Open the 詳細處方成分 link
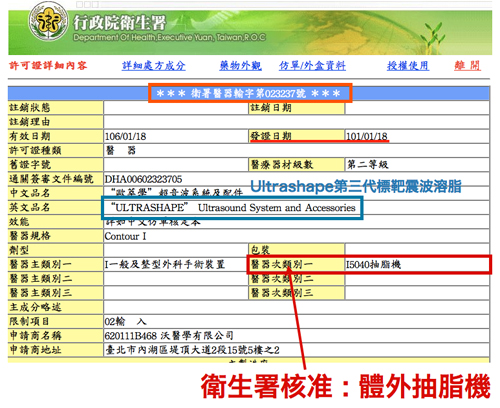This screenshot has height=408, width=500. point(153,66)
